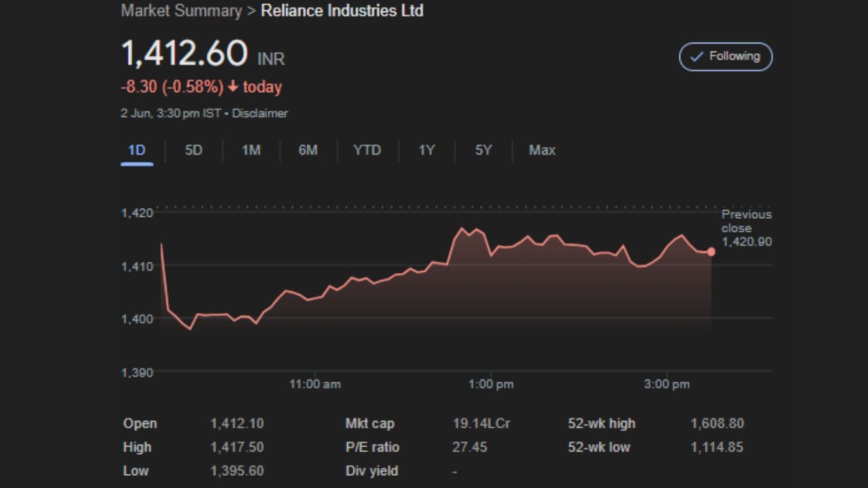Click the 52-wk high label
Viewport: 868px width, 488px height.
(602, 424)
